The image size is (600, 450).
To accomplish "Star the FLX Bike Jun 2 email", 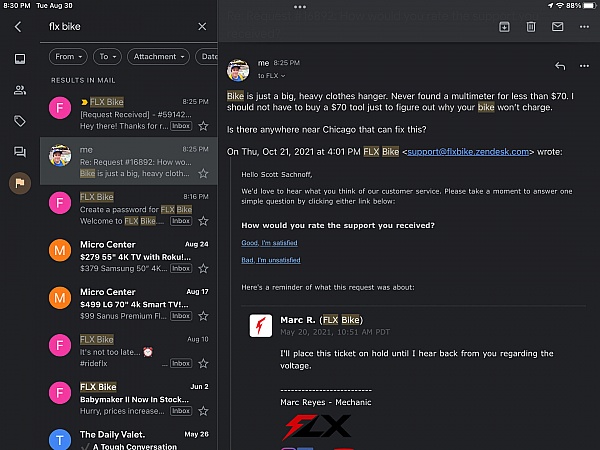I will (x=203, y=411).
